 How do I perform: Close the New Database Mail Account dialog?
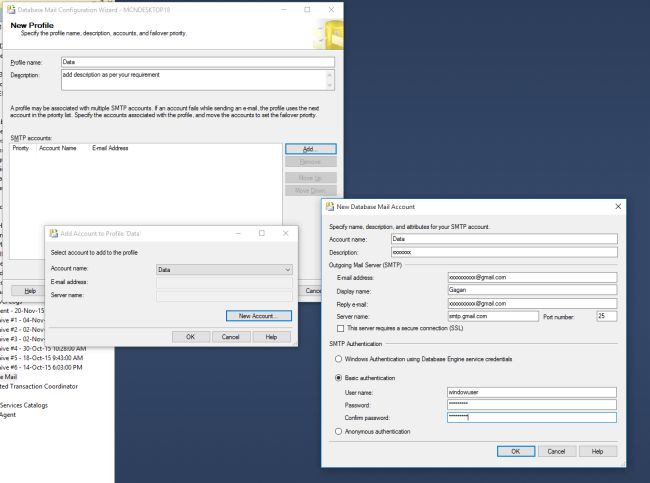pyautogui.click(x=618, y=206)
